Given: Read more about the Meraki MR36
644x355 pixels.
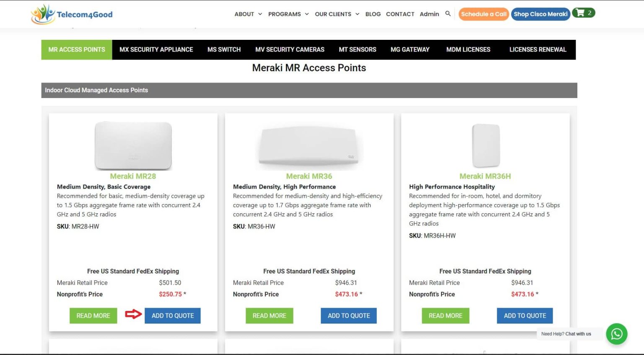Looking at the screenshot, I should point(269,315).
